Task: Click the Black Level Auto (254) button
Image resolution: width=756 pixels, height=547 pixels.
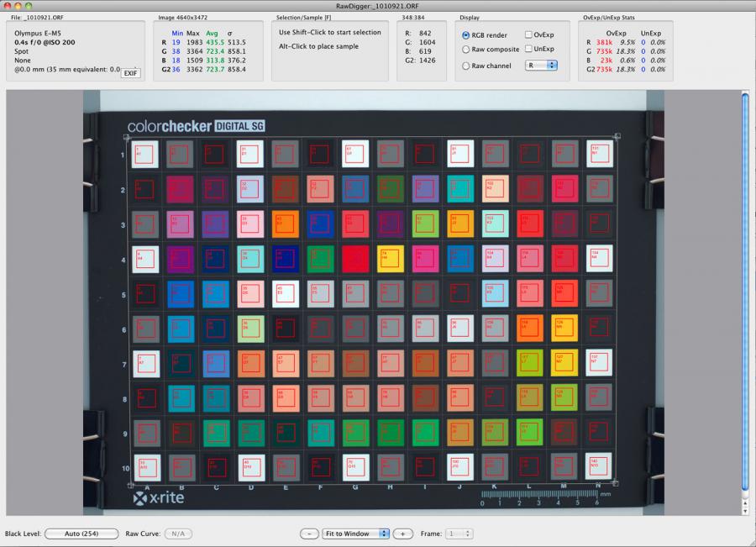Action: [81, 534]
